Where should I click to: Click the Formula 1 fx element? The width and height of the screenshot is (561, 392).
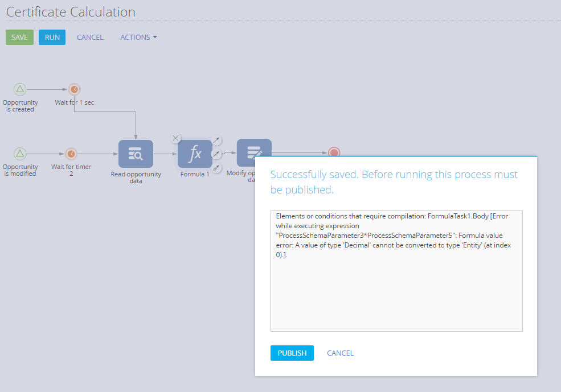pyautogui.click(x=195, y=154)
